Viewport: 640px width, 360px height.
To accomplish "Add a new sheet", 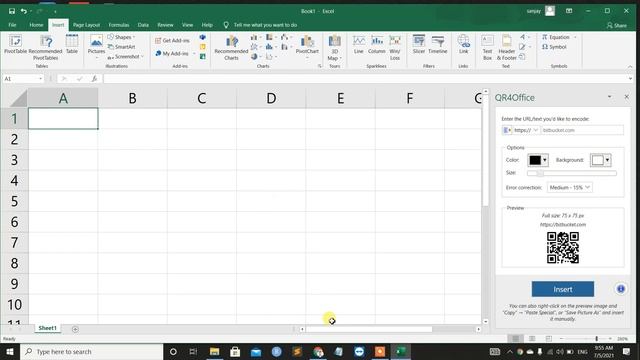I will pyautogui.click(x=75, y=329).
